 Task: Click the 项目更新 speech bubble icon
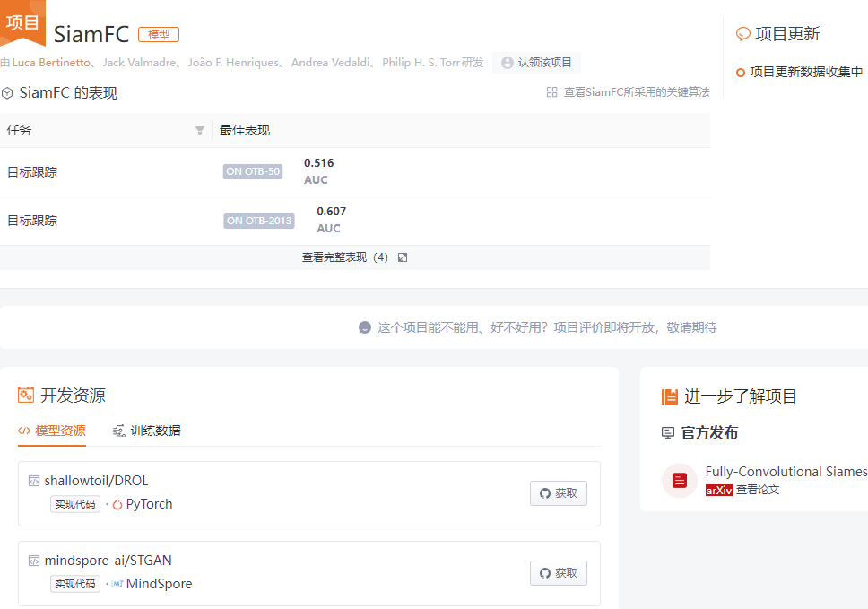click(742, 34)
